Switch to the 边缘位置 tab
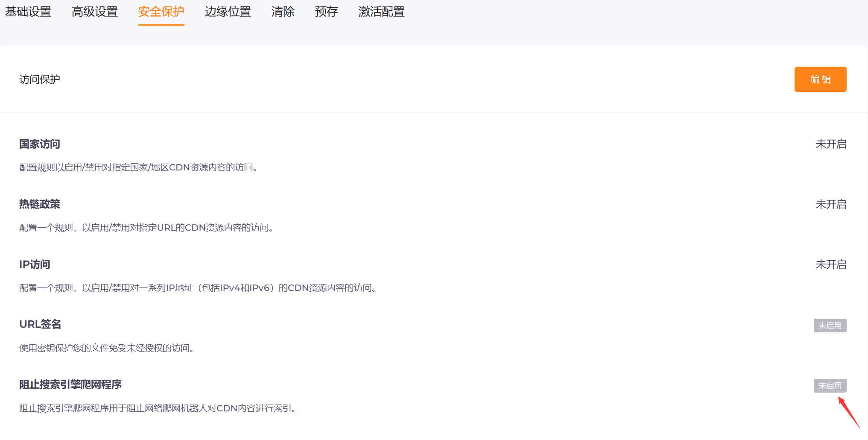 click(x=228, y=12)
